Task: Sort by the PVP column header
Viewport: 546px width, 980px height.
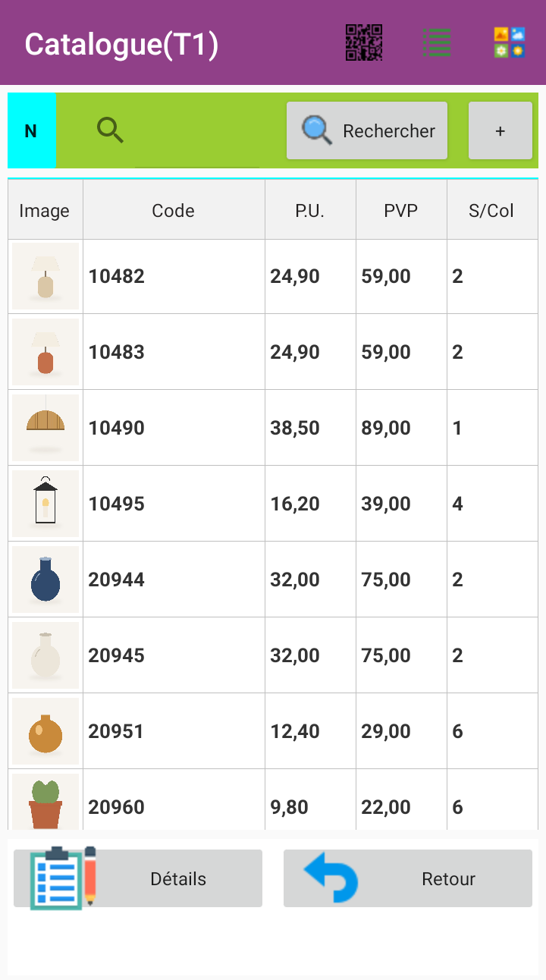Action: point(401,211)
